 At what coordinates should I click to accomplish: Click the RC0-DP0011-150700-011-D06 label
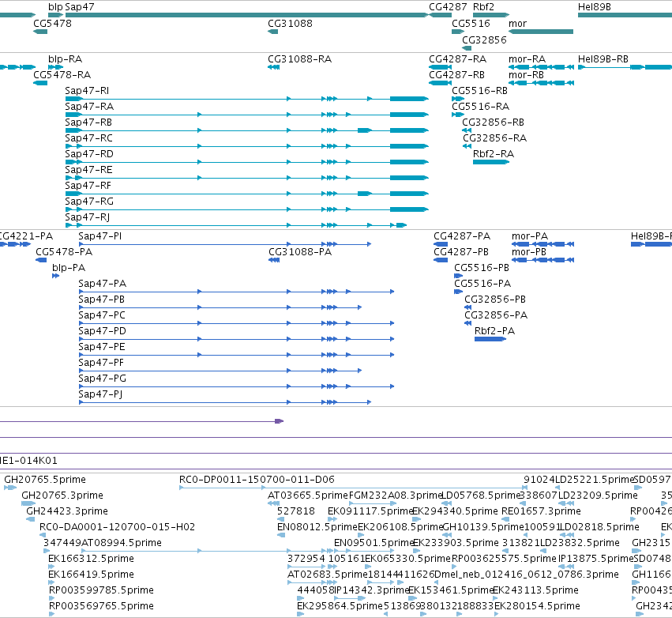coord(257,480)
